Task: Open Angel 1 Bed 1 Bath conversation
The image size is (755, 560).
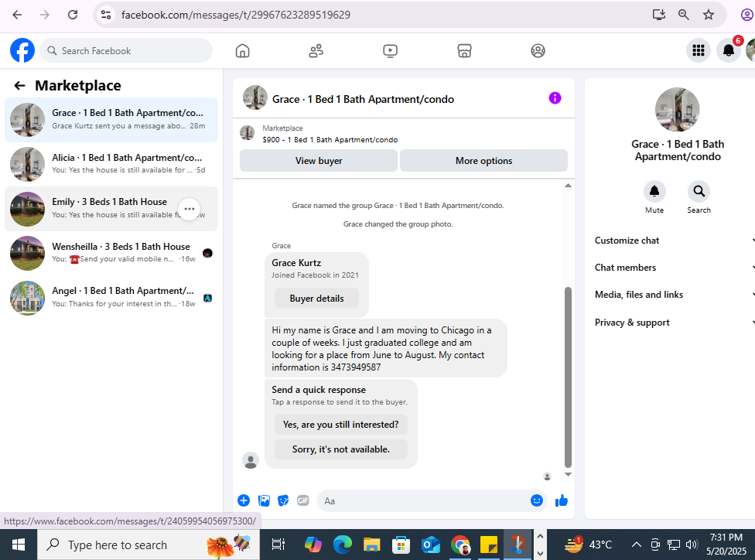Action: [x=111, y=298]
